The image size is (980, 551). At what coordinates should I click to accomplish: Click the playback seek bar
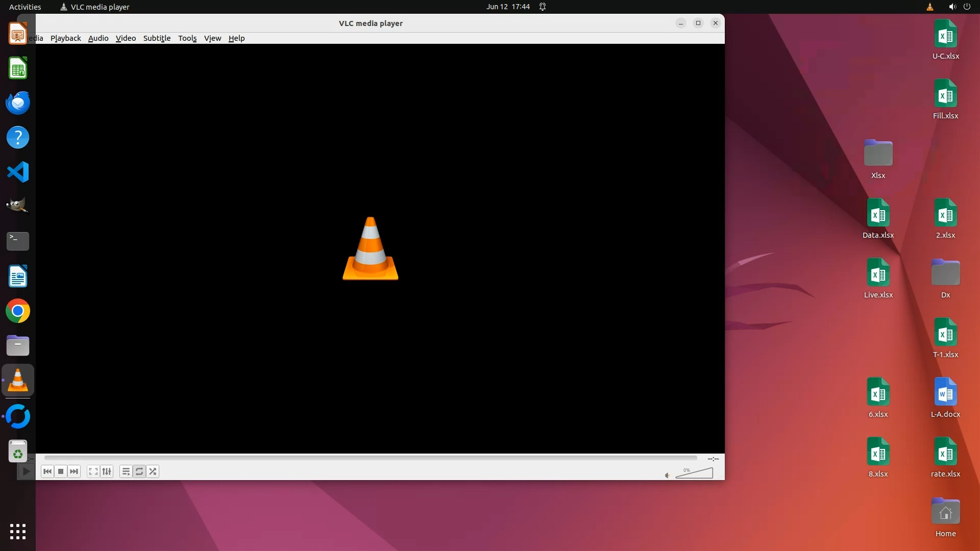370,458
